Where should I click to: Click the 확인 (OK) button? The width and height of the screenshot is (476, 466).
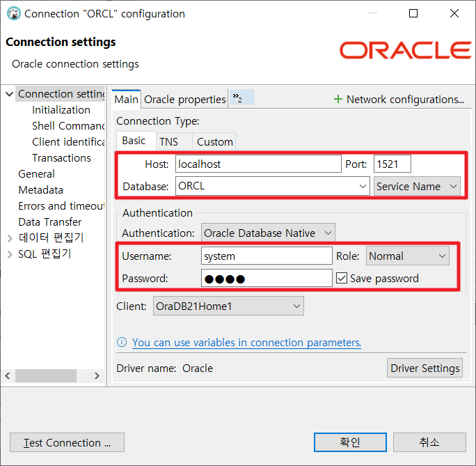click(x=350, y=442)
